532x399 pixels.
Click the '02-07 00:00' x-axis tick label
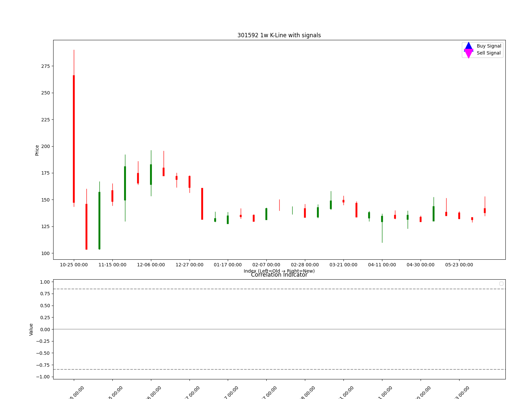point(266,265)
